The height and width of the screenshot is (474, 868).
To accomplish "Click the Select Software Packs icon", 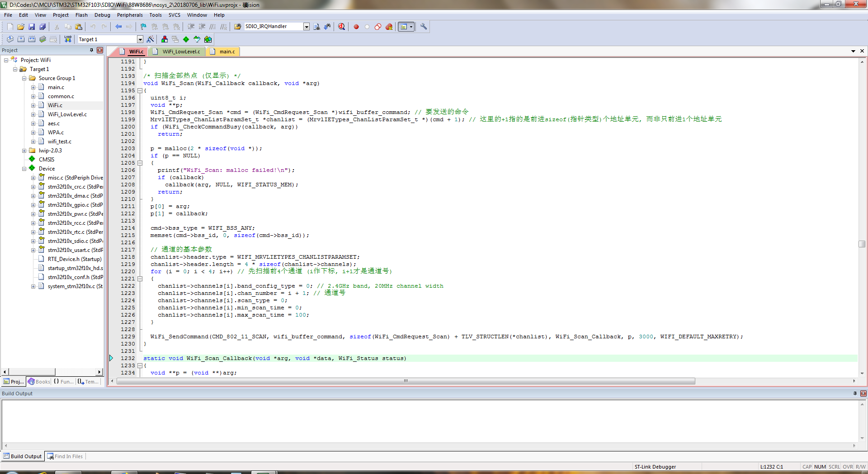I will pyautogui.click(x=197, y=39).
